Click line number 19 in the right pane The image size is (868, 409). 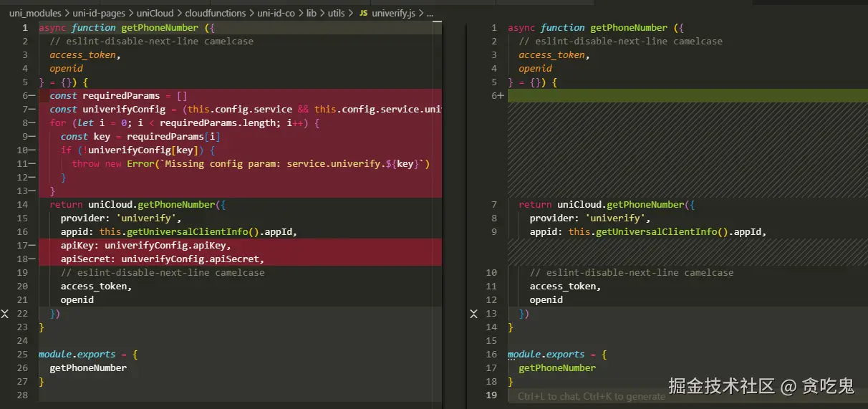point(491,395)
